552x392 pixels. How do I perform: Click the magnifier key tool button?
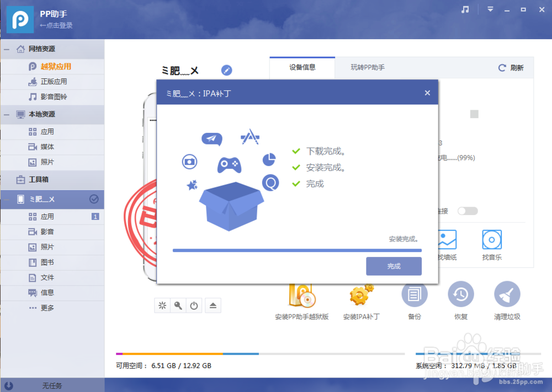click(178, 305)
